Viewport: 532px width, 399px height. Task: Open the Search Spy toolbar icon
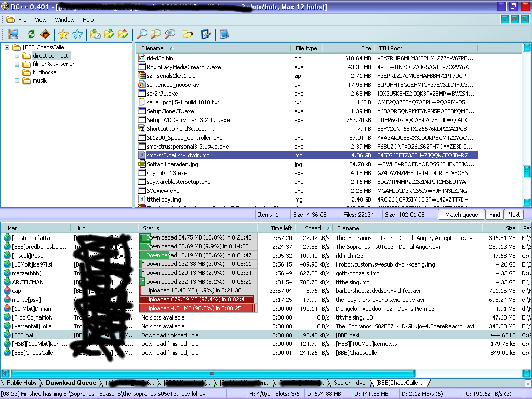click(170, 34)
